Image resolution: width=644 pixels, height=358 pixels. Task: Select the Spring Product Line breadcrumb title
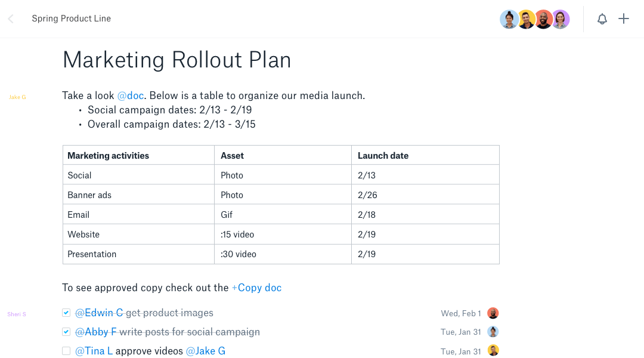71,18
